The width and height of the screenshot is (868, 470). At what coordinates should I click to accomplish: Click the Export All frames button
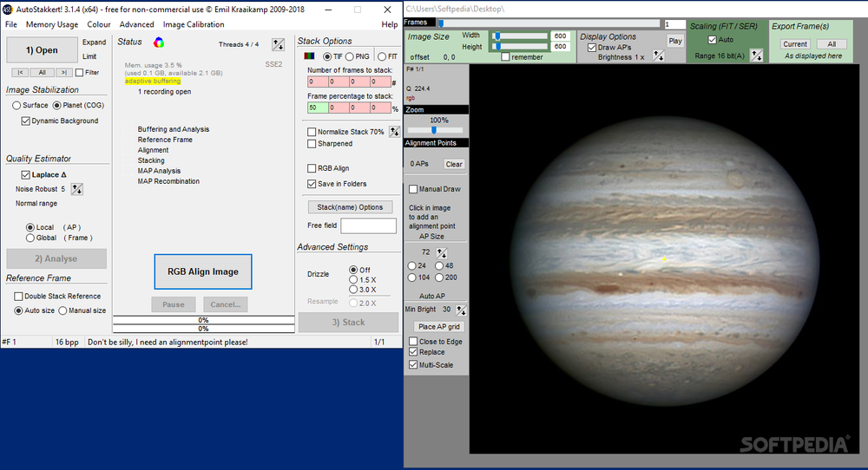(x=832, y=44)
